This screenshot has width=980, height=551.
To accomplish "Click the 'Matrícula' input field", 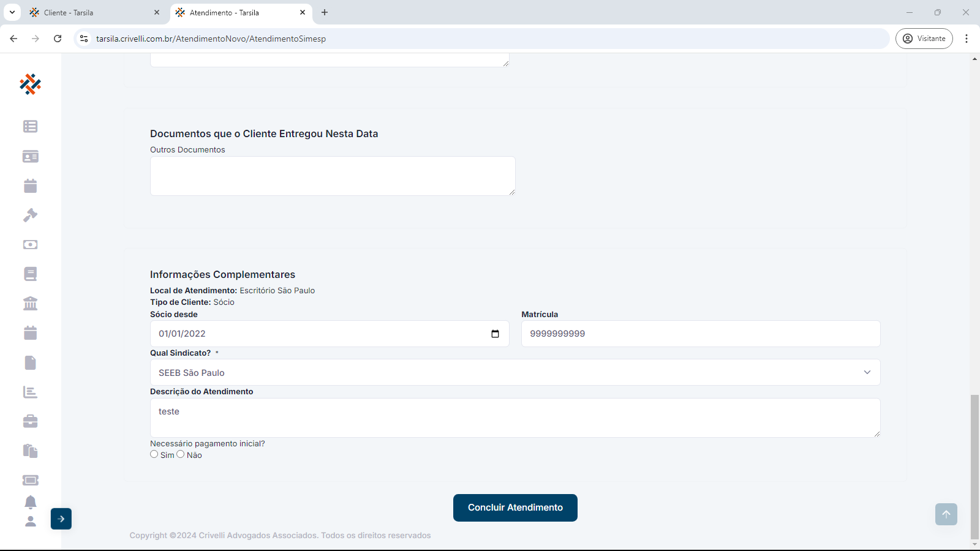I will pyautogui.click(x=700, y=334).
